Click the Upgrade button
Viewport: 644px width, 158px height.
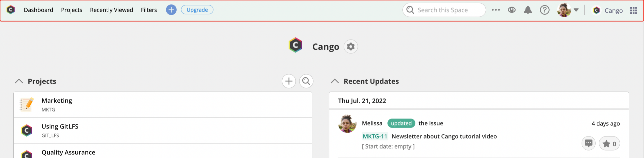pos(197,10)
